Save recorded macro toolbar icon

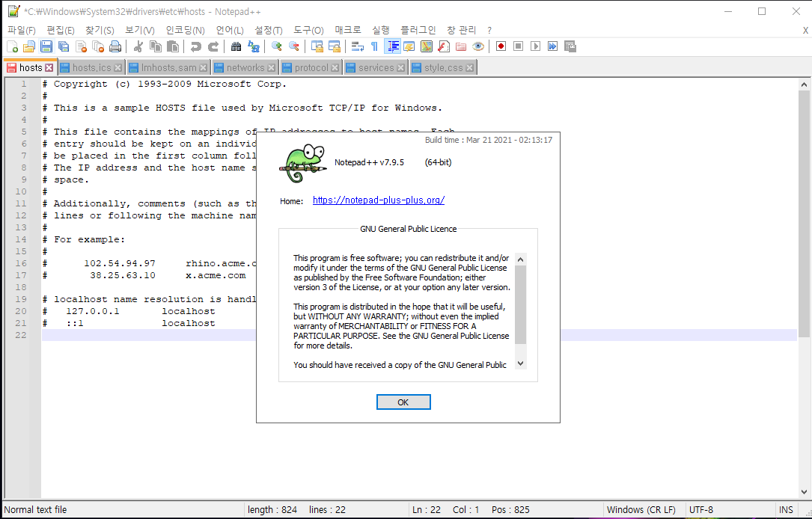pos(570,46)
